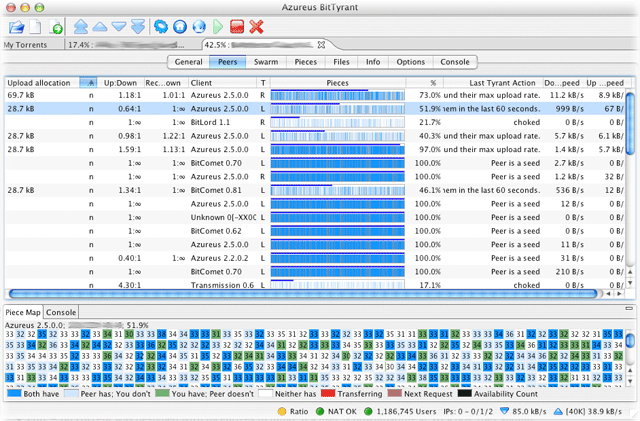Click the blue home circle toolbar icon
The image size is (640, 421).
[180, 27]
